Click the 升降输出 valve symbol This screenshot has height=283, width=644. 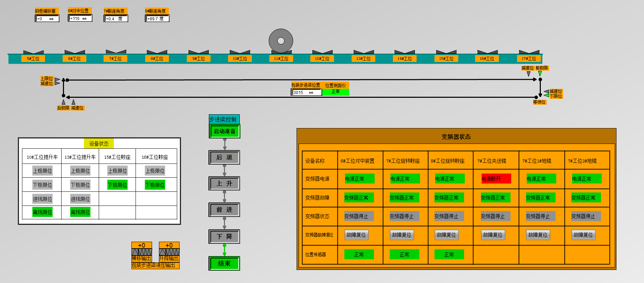[169, 252]
